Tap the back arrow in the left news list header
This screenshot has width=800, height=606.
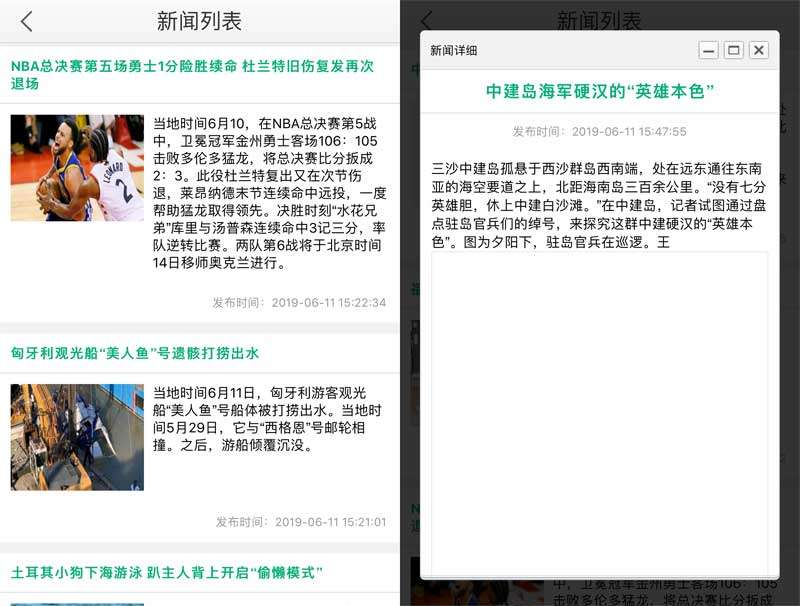pos(27,21)
